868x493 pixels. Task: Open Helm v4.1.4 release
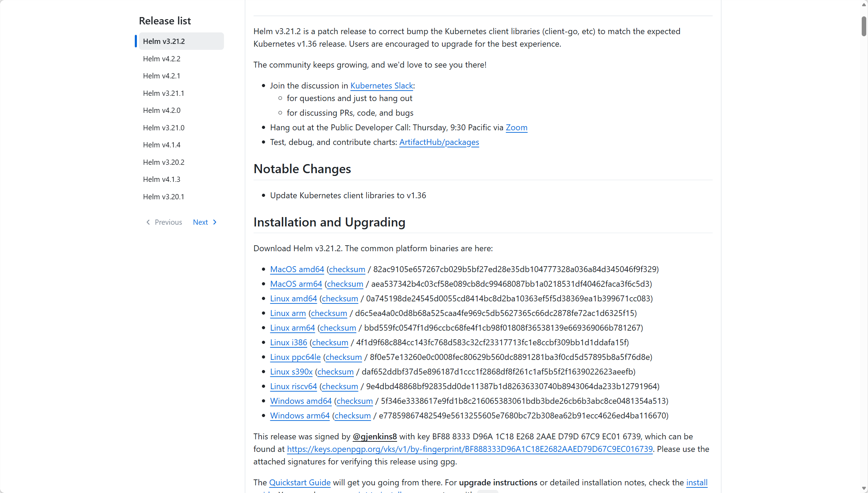(162, 145)
